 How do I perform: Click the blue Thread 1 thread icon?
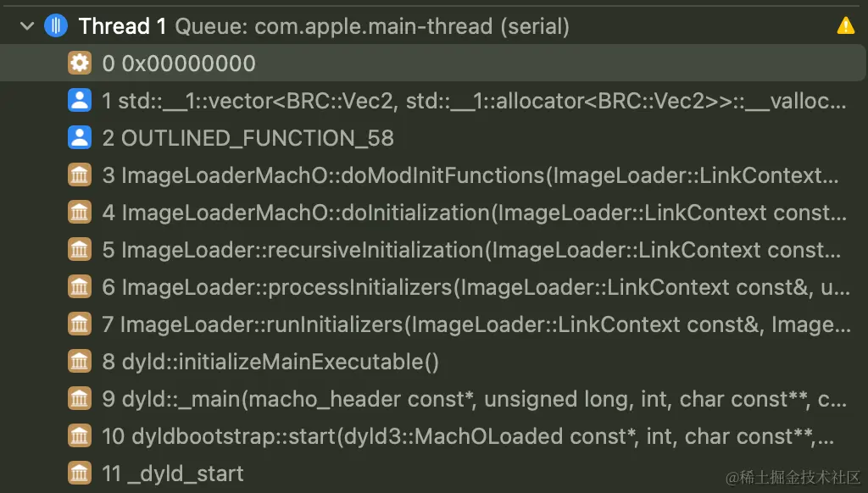[56, 26]
